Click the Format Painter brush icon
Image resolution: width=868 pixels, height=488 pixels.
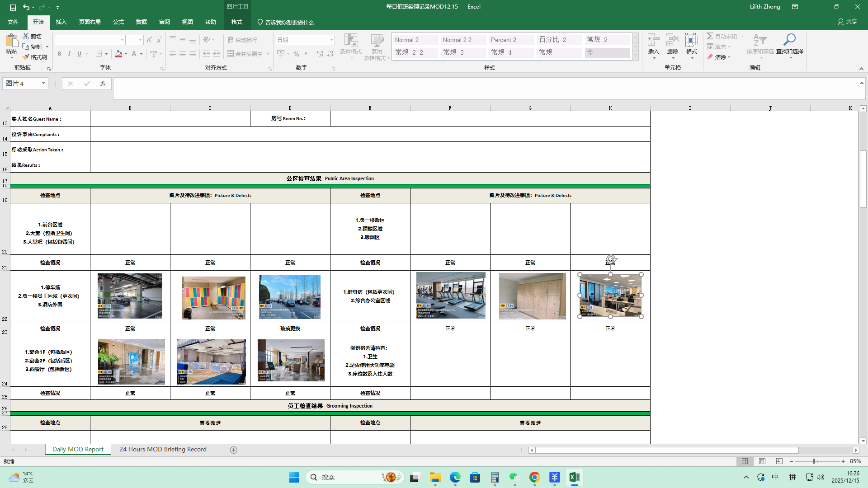tap(26, 57)
